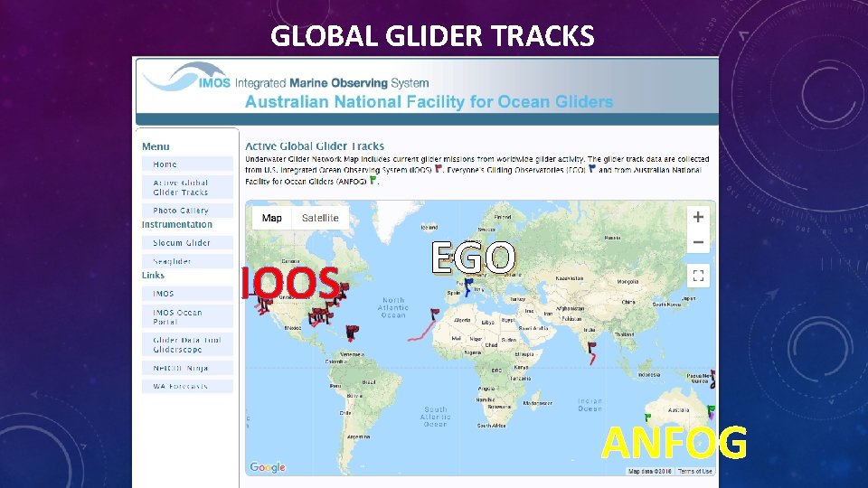
Task: Click the Indonesia country label on the map
Action: 649,374
